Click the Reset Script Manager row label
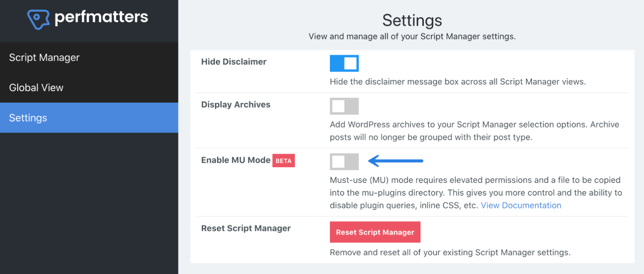 [x=246, y=228]
